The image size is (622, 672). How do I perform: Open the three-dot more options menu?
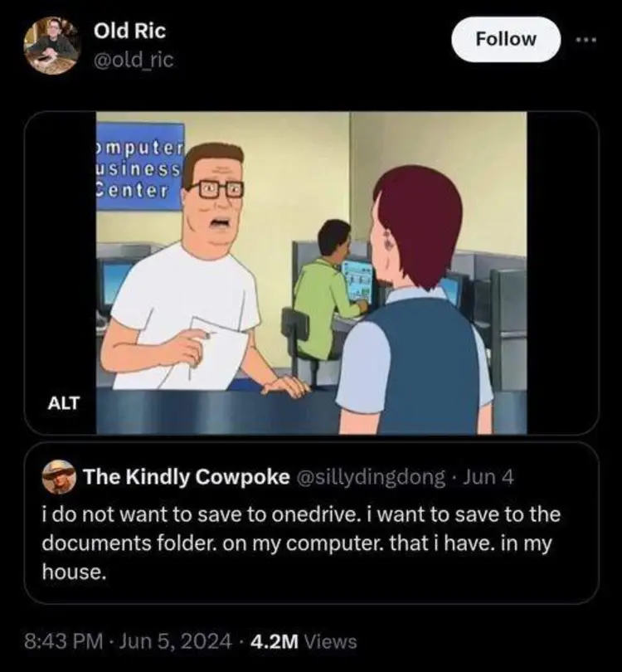coord(586,39)
